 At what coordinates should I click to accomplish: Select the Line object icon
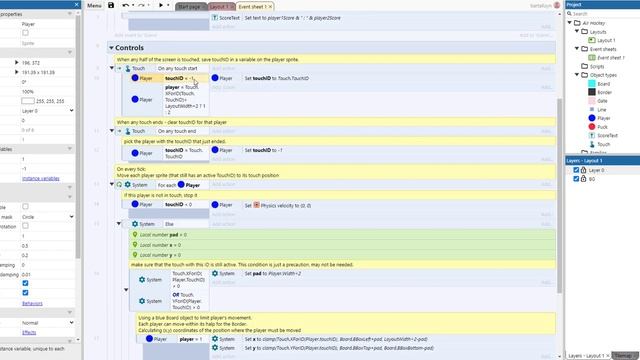point(592,109)
